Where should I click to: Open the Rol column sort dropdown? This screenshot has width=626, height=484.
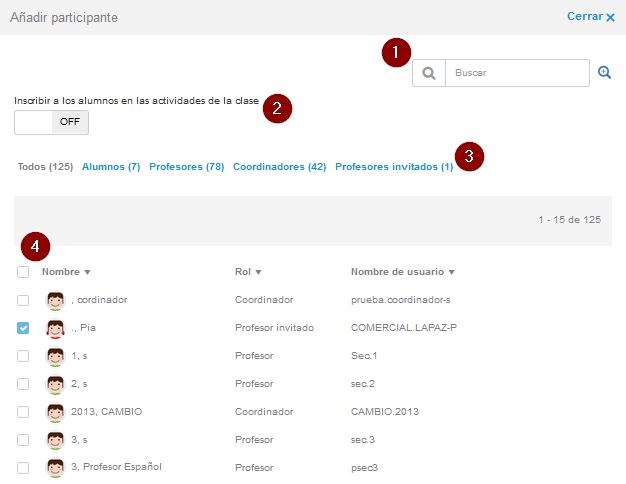coord(259,272)
